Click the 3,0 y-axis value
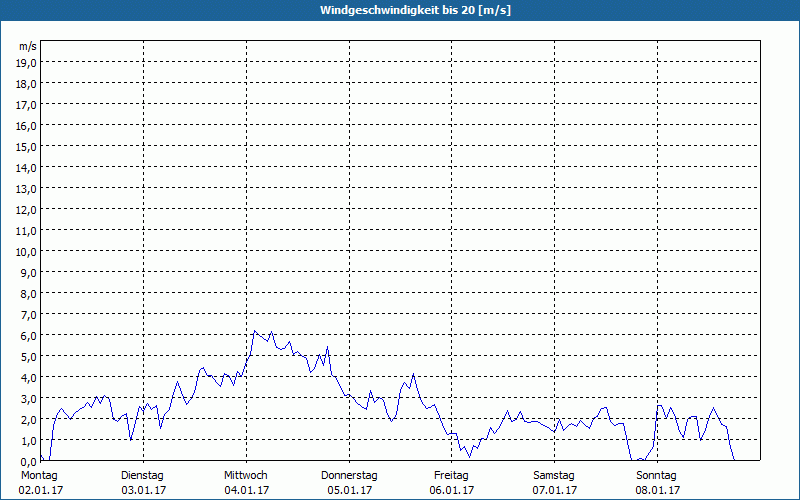 tap(29, 398)
